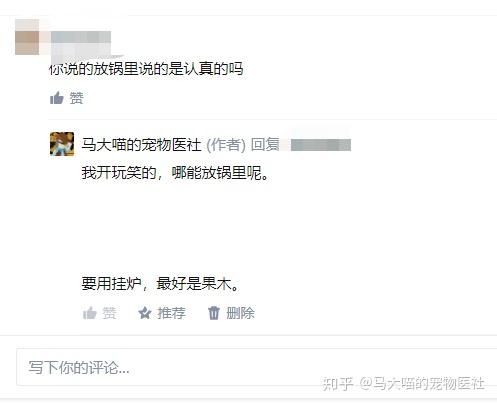Focus the 写下你的评论 input box
This screenshot has width=497, height=405.
tap(257, 367)
